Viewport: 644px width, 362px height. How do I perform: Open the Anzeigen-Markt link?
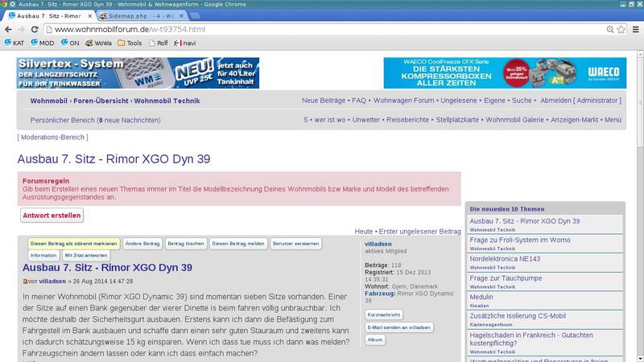point(574,120)
